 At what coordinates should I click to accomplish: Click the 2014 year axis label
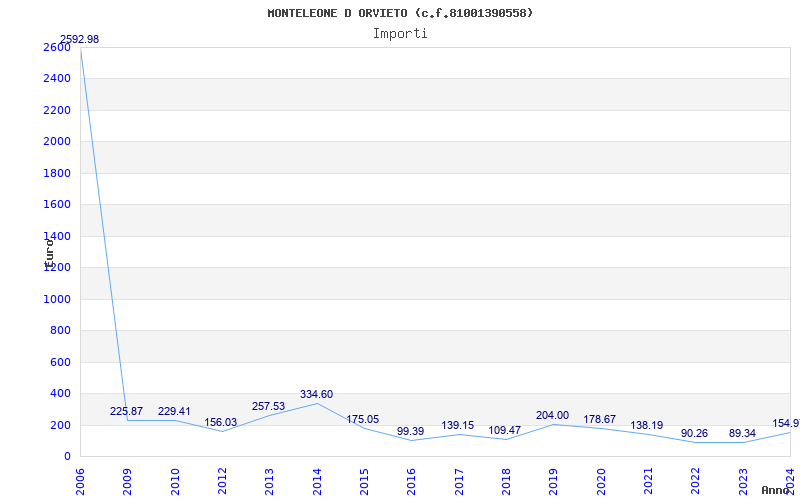317,482
